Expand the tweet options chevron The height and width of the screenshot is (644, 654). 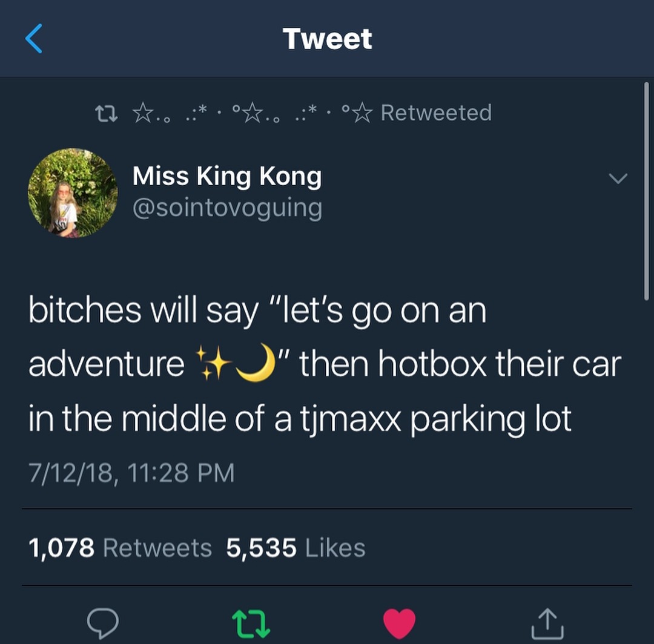tap(618, 179)
